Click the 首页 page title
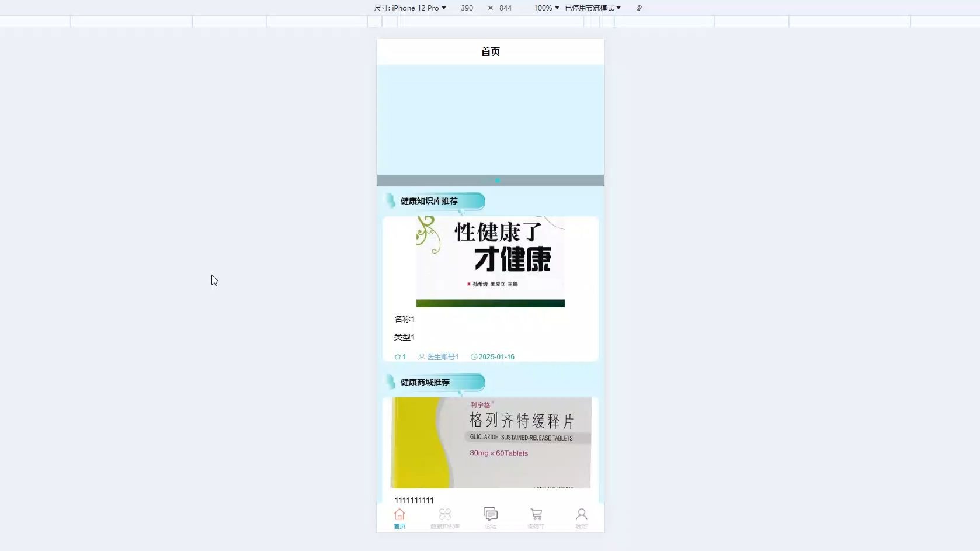The width and height of the screenshot is (980, 551). pos(491,51)
